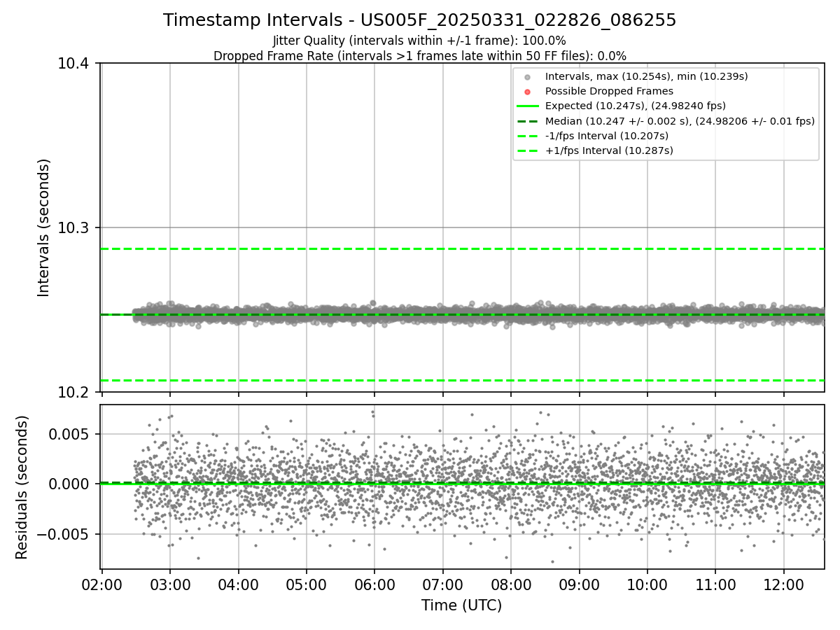Image resolution: width=840 pixels, height=630 pixels.
Task: Select the 'Jitter Quality' subtitle line
Action: point(419,41)
